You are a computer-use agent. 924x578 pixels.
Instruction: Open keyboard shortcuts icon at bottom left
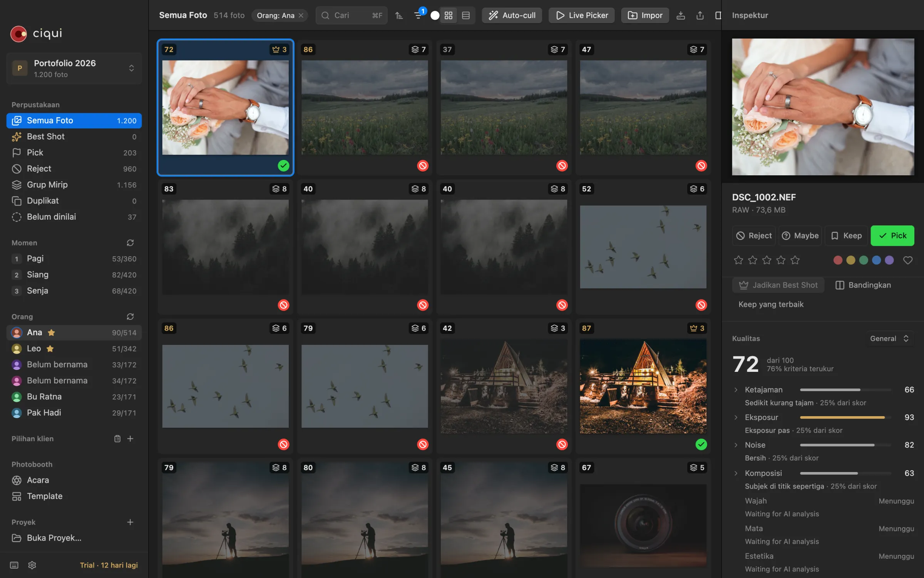[x=14, y=565]
